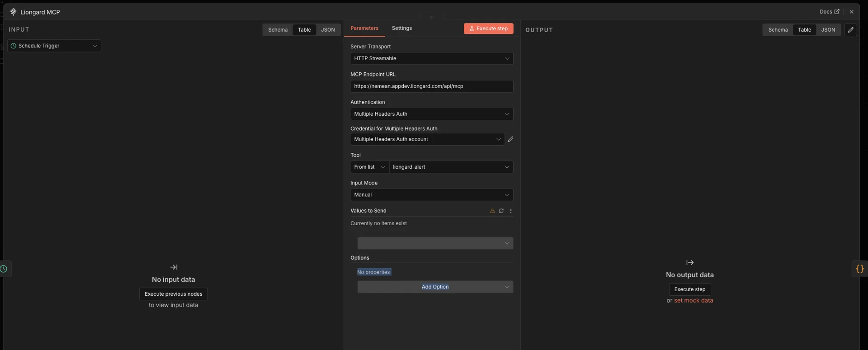Open the credential account dropdown
The image size is (868, 350).
(427, 139)
